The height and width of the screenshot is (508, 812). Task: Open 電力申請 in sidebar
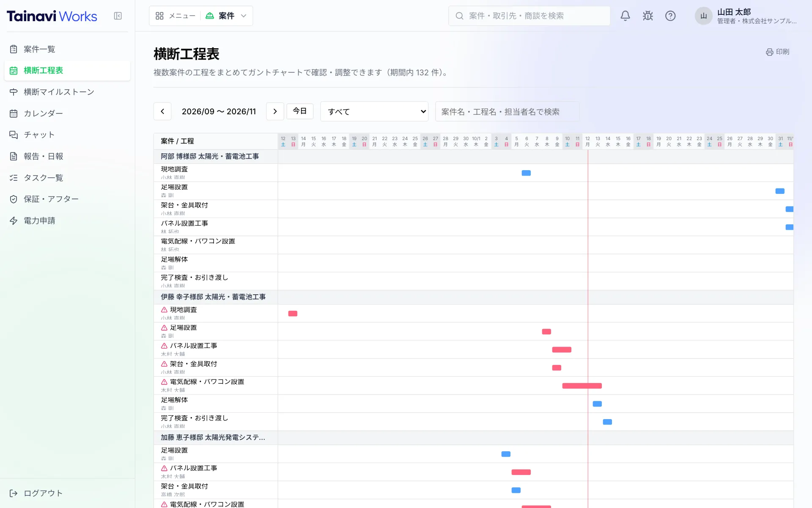pos(67,221)
